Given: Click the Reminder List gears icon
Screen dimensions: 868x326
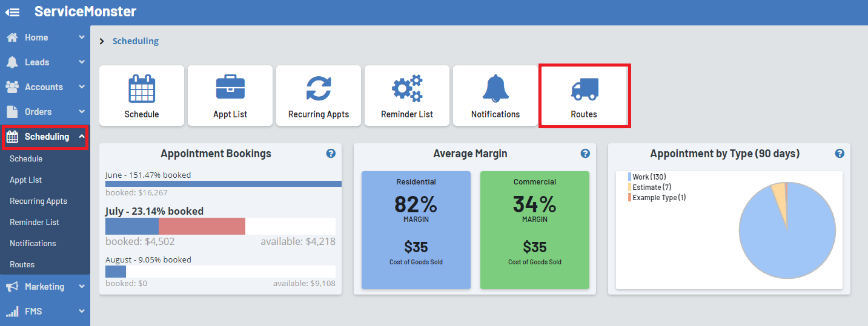Looking at the screenshot, I should pos(407,88).
